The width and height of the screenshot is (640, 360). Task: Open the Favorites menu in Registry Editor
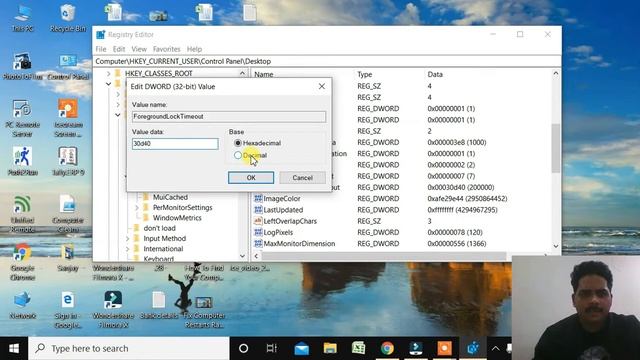point(167,49)
